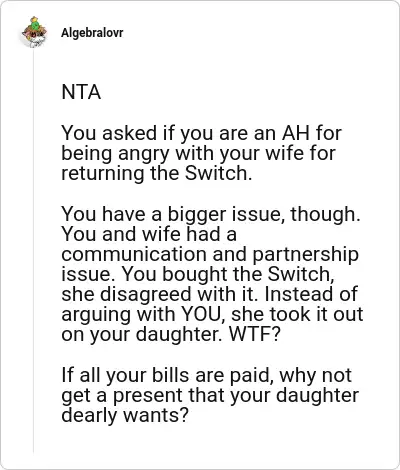The image size is (400, 470).
Task: Click the words "communication and partnership"
Action: [x=210, y=254]
